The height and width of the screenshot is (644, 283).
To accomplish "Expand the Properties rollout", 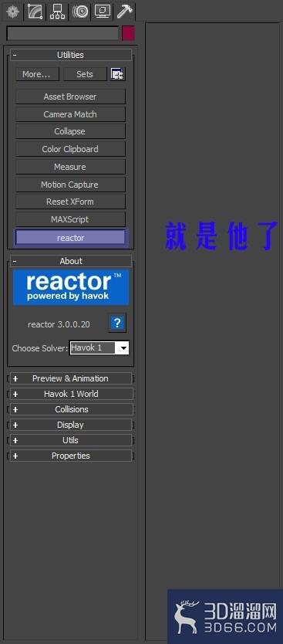I will point(70,456).
